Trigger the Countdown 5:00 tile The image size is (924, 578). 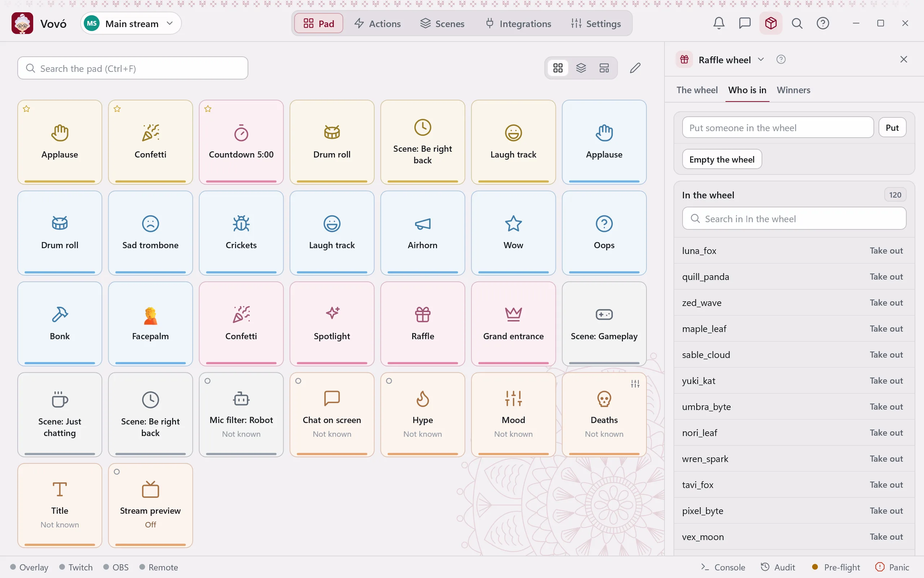pos(241,142)
